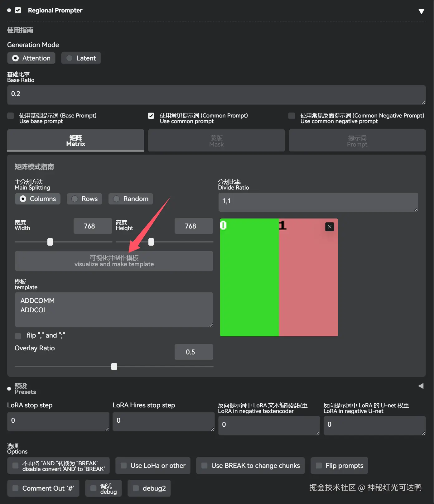434x504 pixels.
Task: Enable Use LoHa or other option
Action: 123,465
